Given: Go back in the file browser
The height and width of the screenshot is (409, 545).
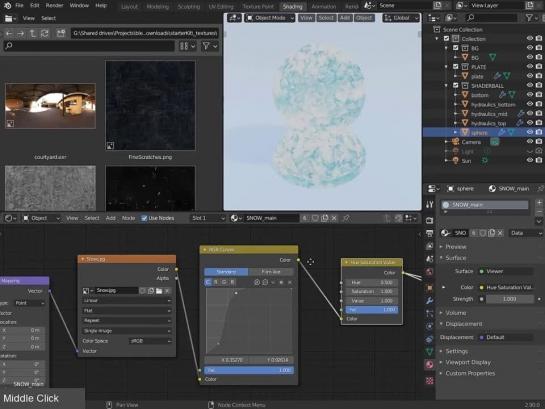Looking at the screenshot, I should [x=9, y=34].
